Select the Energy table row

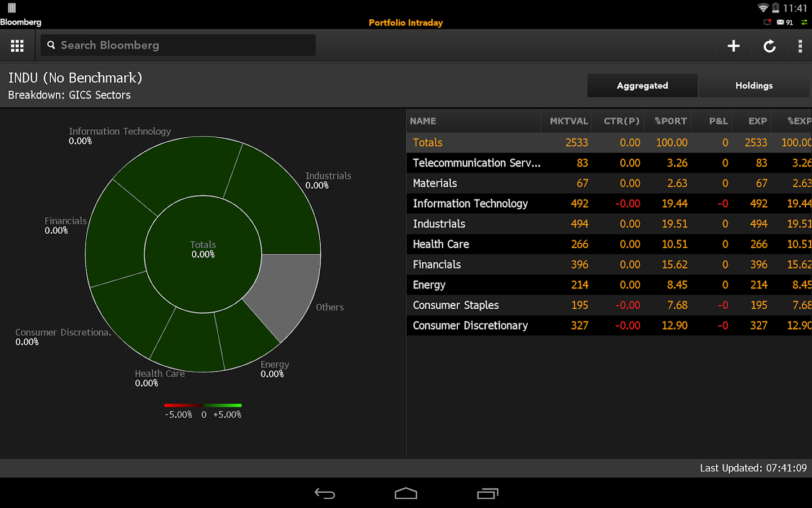click(x=609, y=285)
